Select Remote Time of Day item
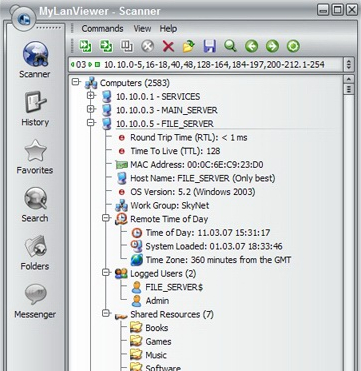The width and height of the screenshot is (361, 371). [x=169, y=219]
